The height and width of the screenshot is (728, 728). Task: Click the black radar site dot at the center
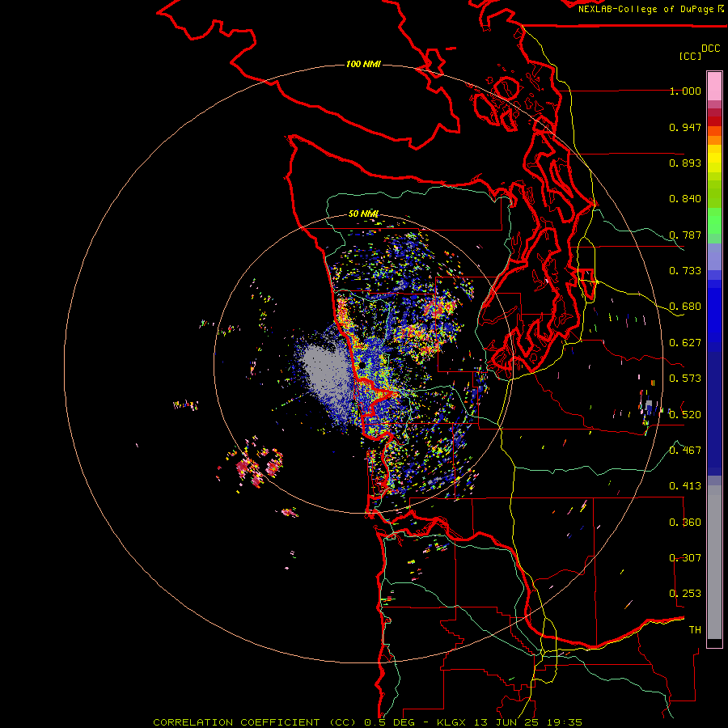pyautogui.click(x=362, y=366)
